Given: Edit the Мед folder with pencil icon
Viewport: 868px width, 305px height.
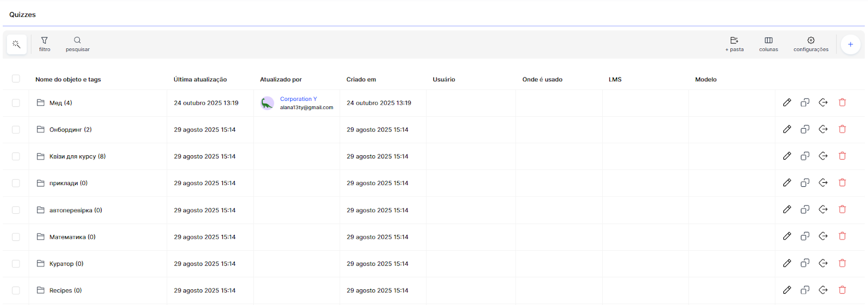Looking at the screenshot, I should pyautogui.click(x=787, y=103).
